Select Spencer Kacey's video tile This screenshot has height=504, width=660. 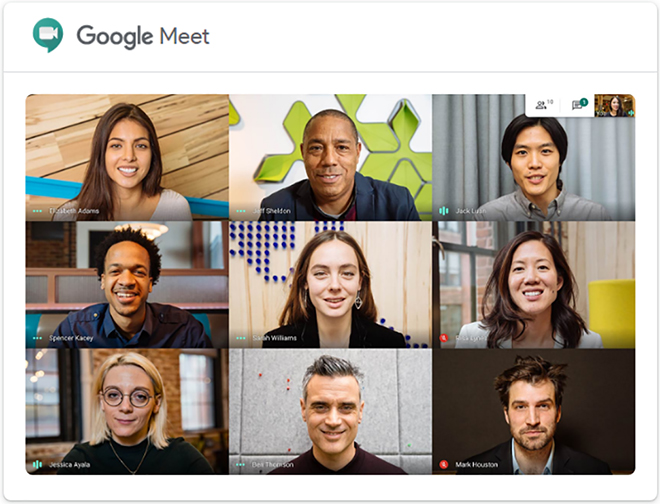point(127,285)
